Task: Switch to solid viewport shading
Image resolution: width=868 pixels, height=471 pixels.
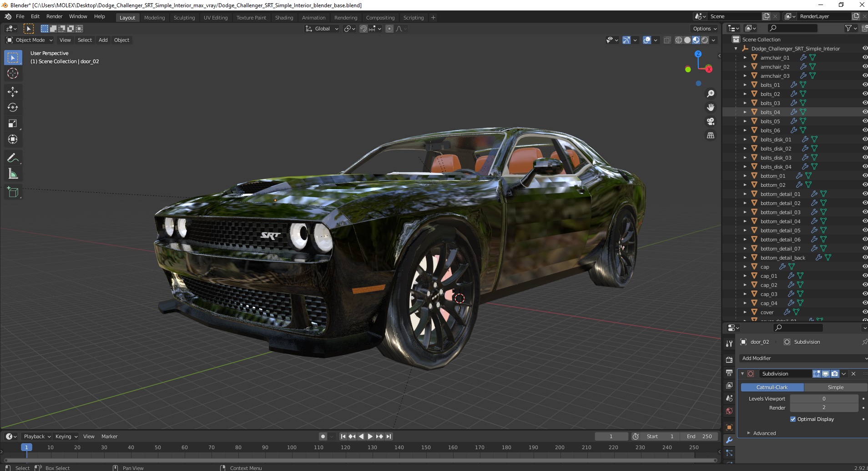Action: pos(687,40)
